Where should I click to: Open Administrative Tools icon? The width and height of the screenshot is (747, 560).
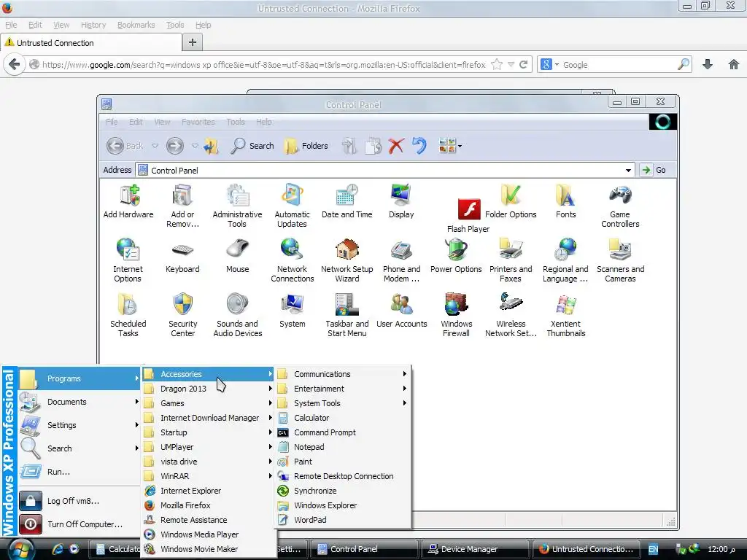click(237, 206)
